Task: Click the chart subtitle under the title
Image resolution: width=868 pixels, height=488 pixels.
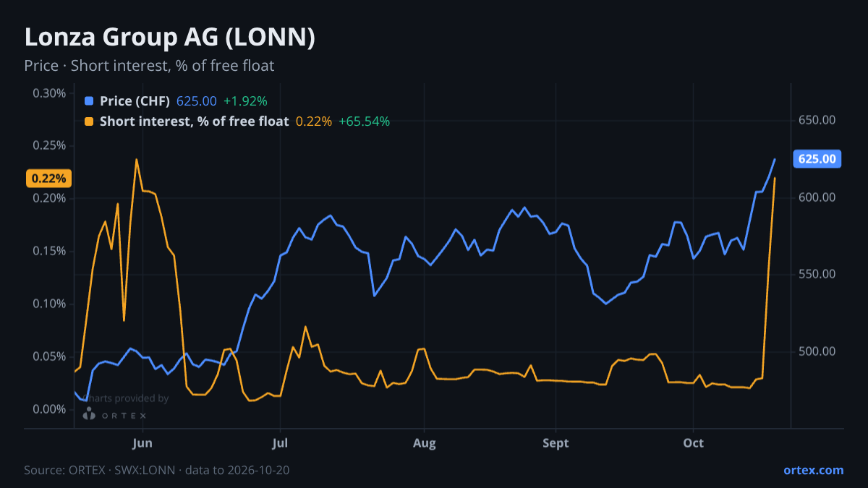Action: (149, 66)
